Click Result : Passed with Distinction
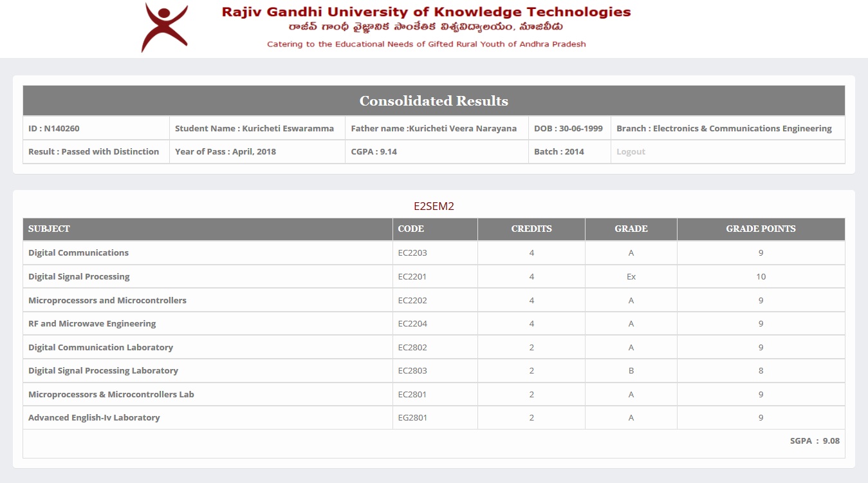 click(x=93, y=152)
